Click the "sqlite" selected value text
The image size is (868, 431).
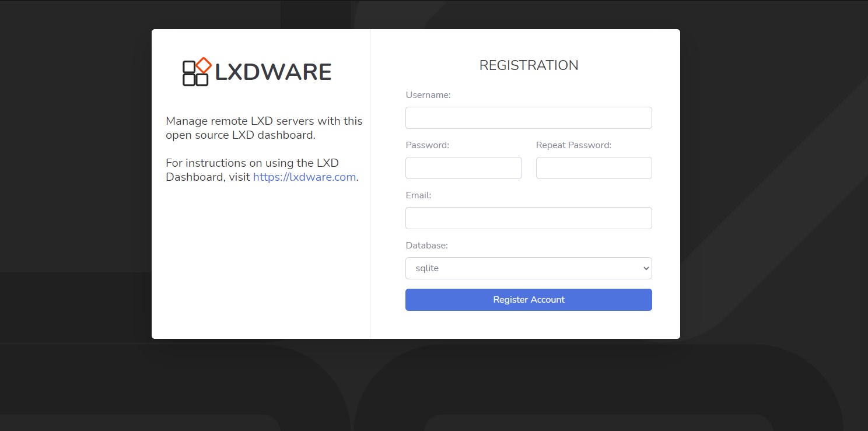tap(427, 268)
